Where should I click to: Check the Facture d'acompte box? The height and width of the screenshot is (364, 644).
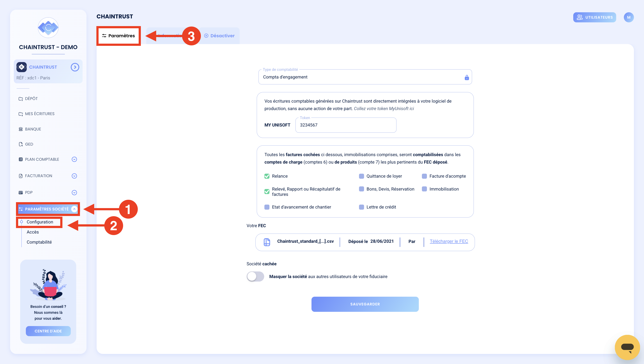425,176
